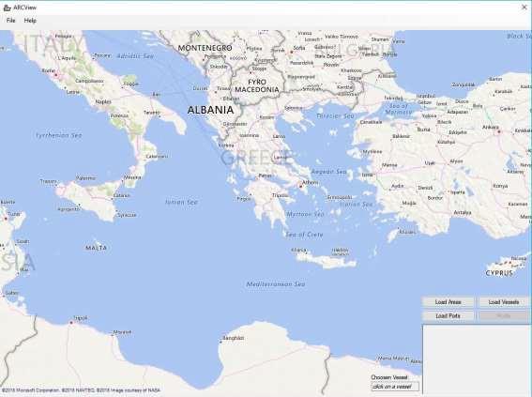Click the Athens city marker label
Viewport: 532px width, 397px height.
[x=311, y=182]
